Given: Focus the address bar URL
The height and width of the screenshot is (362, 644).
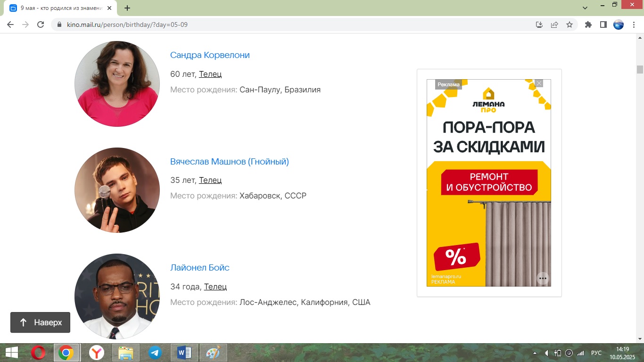Looking at the screenshot, I should point(126,25).
